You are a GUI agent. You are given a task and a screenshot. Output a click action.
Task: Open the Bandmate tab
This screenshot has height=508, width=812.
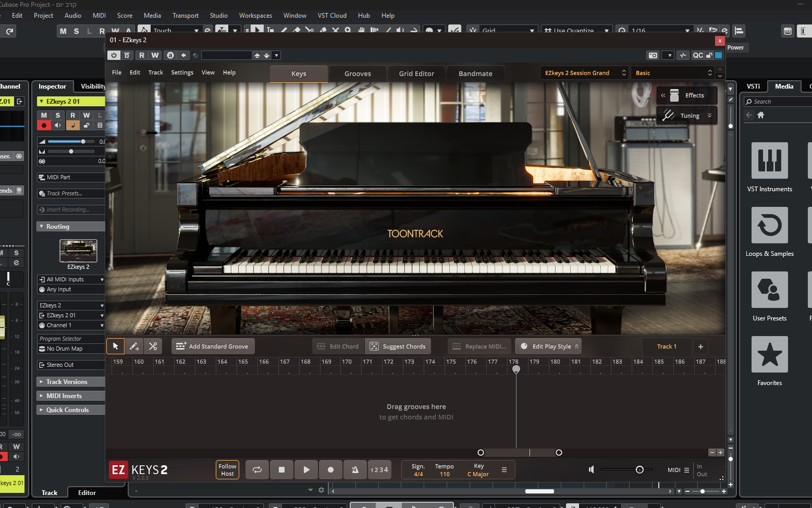click(x=475, y=73)
